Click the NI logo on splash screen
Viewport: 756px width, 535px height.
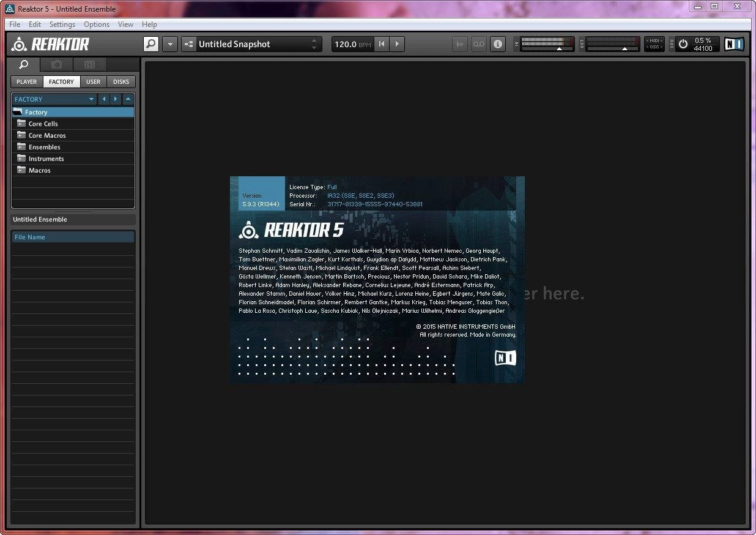505,358
